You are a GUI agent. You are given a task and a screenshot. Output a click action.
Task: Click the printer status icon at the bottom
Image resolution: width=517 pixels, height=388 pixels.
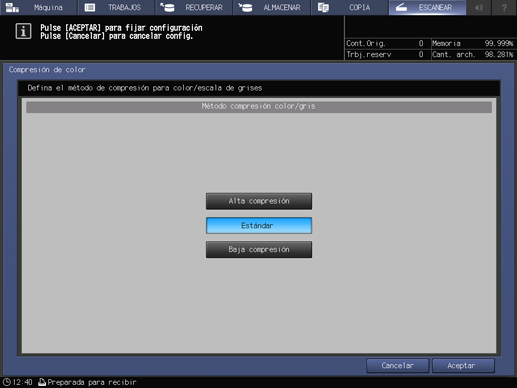42,382
